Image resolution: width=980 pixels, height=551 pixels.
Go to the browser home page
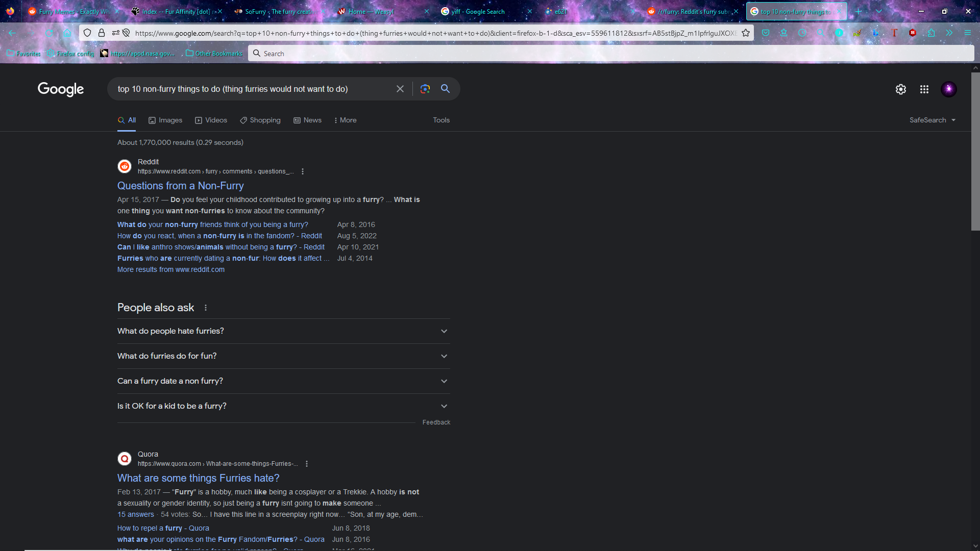tap(67, 33)
